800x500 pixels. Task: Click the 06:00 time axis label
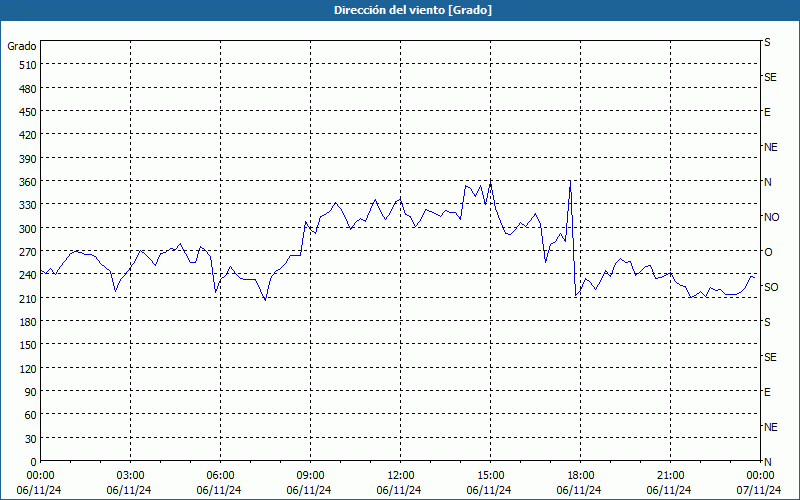click(220, 476)
